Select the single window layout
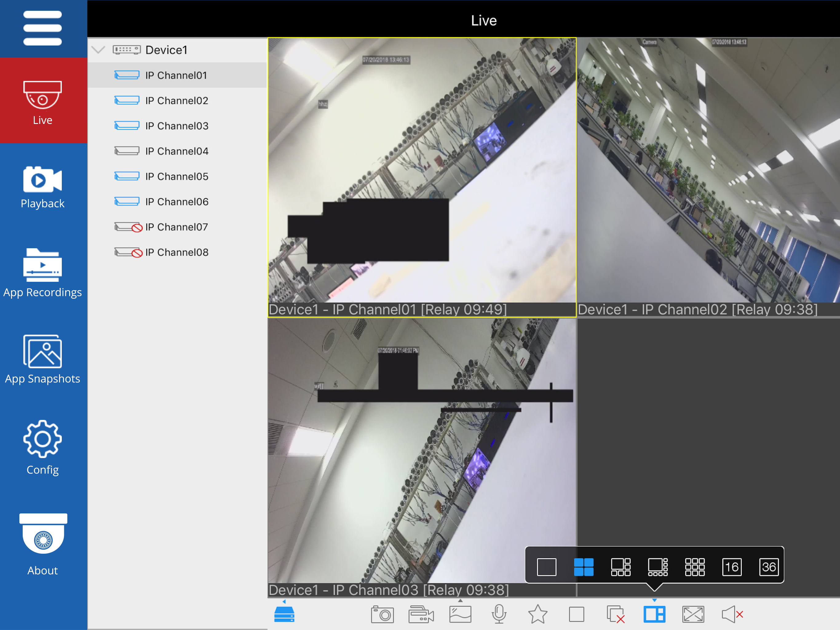The width and height of the screenshot is (840, 630). point(546,567)
